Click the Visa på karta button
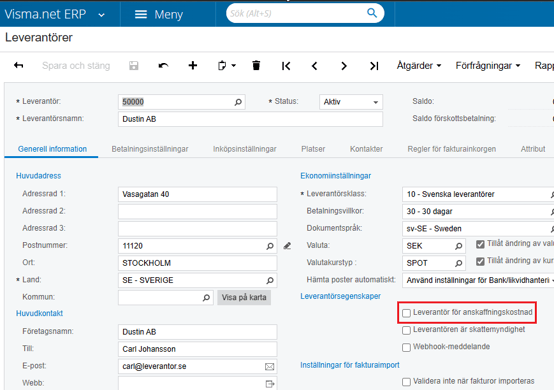This screenshot has width=554, height=390. (244, 297)
